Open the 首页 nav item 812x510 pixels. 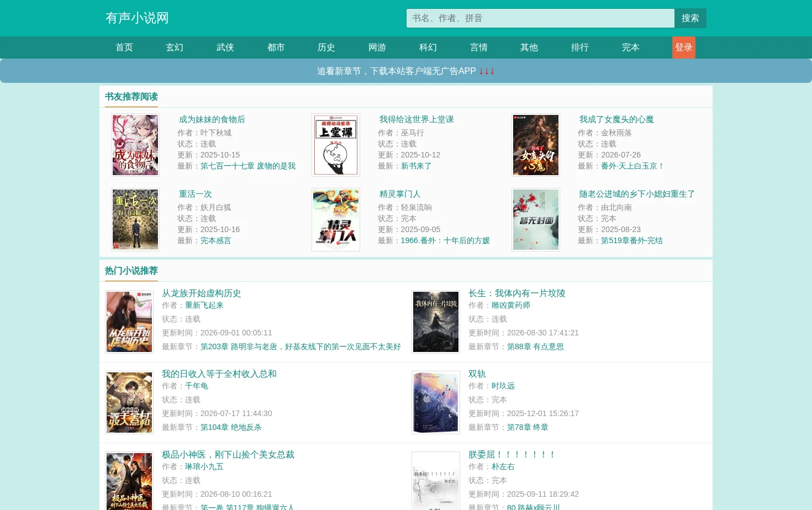point(124,48)
